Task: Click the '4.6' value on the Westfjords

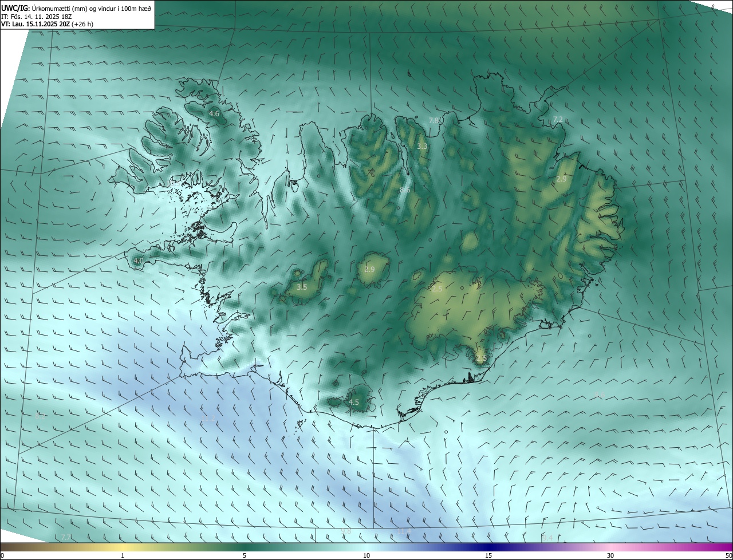Action: [x=214, y=114]
